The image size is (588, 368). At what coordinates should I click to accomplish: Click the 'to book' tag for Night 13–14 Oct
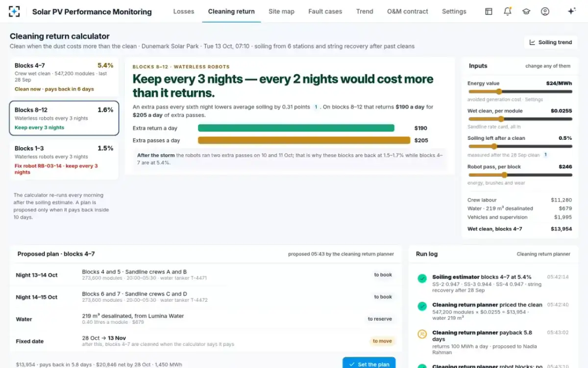(x=383, y=275)
